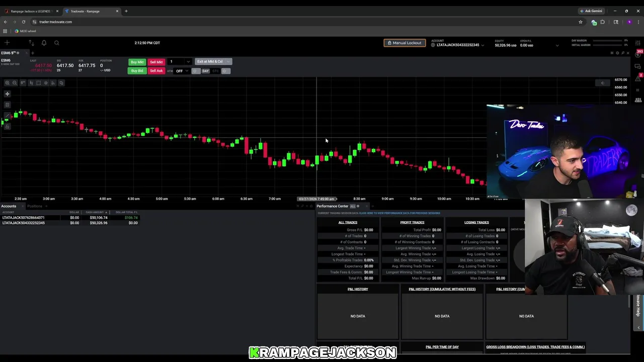
Task: Open the order transfer arrows icon
Action: click(31, 43)
